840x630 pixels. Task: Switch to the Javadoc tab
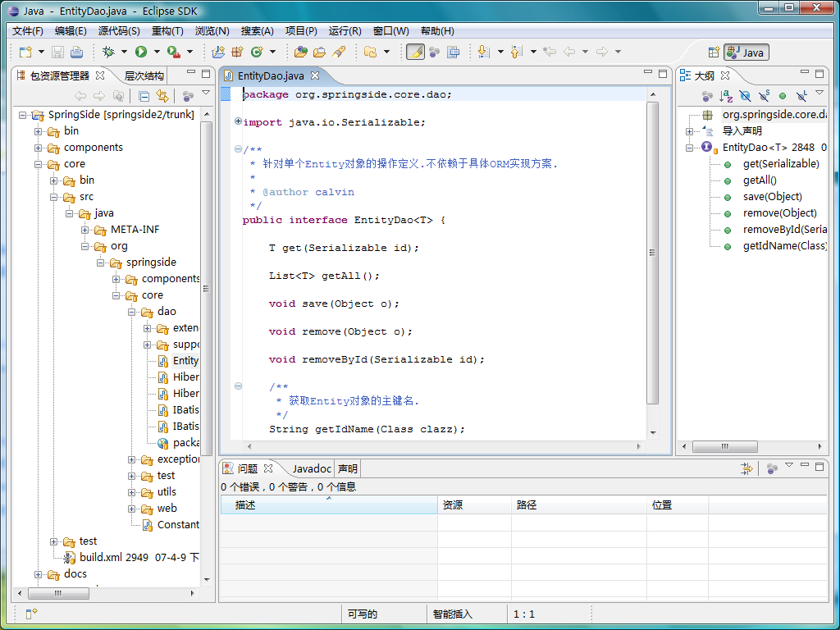311,468
